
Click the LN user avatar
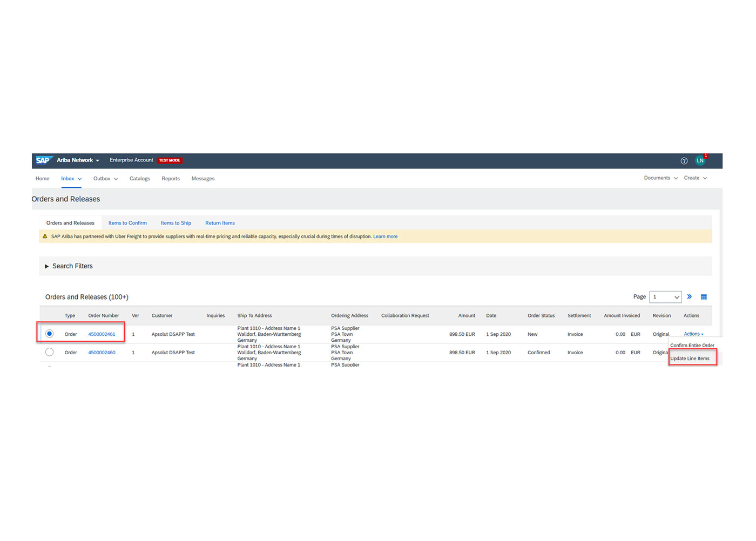[700, 160]
